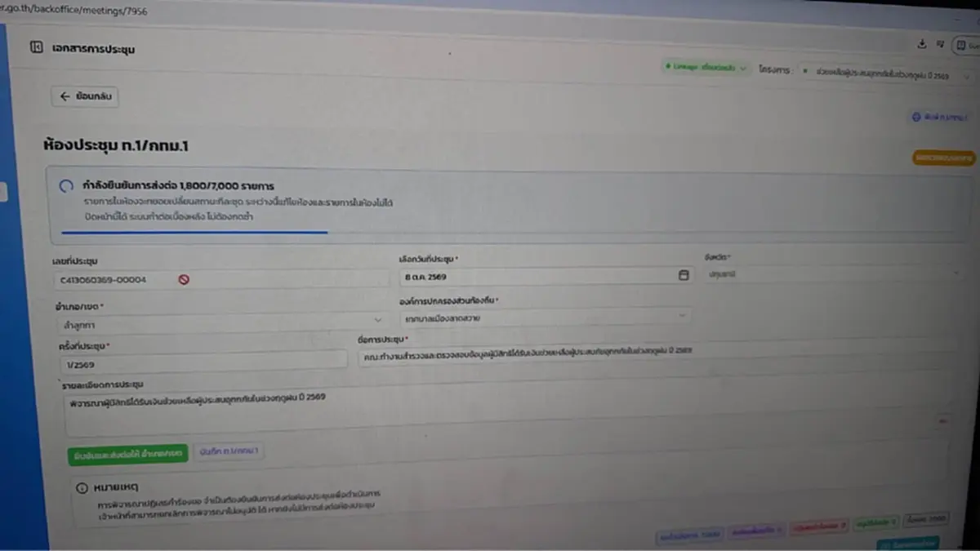Screen dimensions: 980x551
Task: Click into the ชื่อการประชุม meeting name field
Action: pyautogui.click(x=657, y=353)
